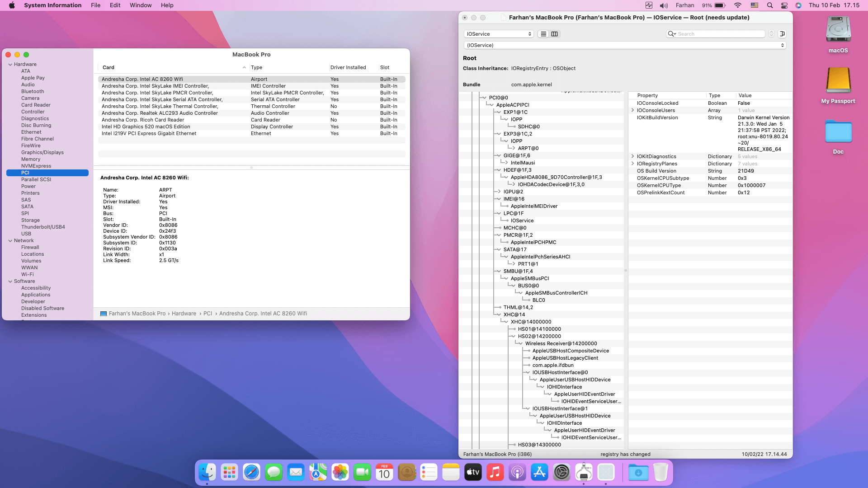Screen dimensions: 868x488
Task: Expand the IGPU@2 tree node
Action: (x=499, y=192)
